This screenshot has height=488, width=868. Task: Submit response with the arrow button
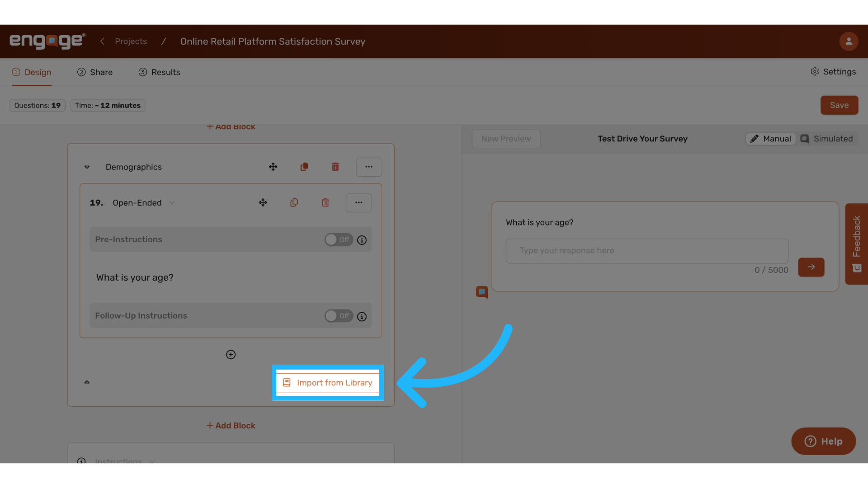point(811,267)
